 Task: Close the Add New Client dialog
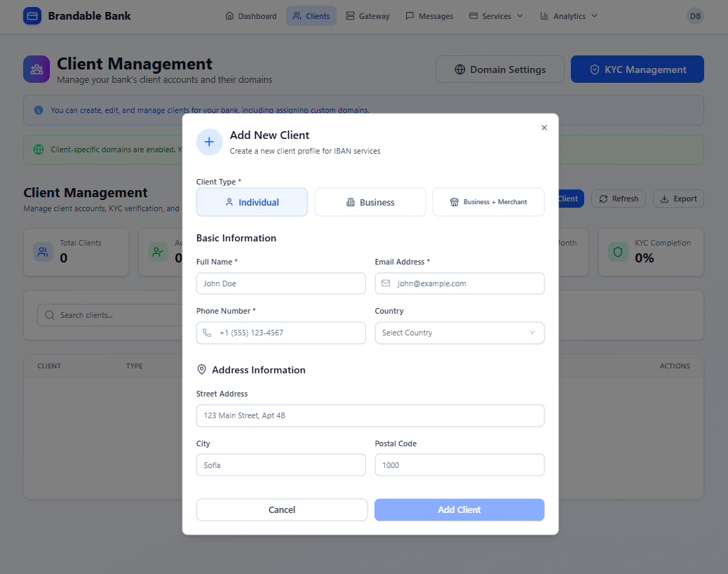point(544,128)
